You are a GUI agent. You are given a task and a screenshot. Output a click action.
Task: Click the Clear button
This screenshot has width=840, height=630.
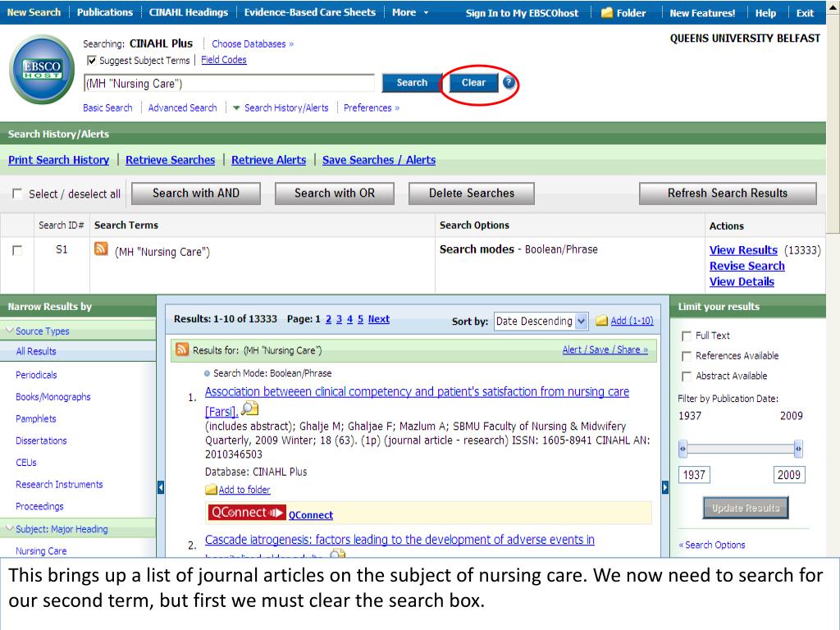pos(473,83)
